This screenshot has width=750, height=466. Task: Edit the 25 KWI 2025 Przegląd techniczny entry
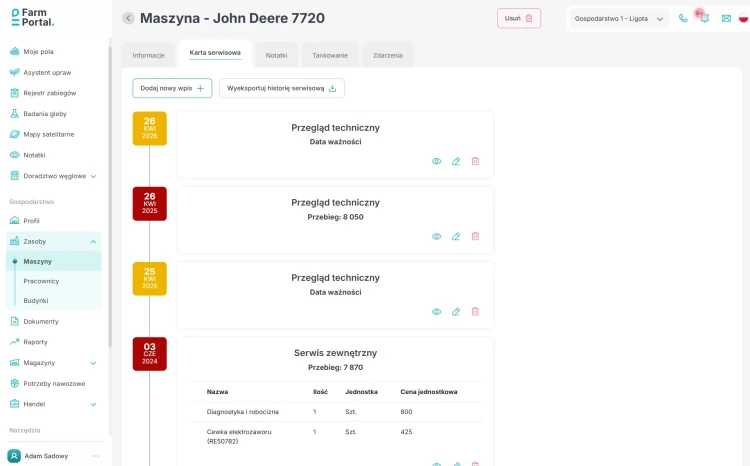[x=456, y=311]
